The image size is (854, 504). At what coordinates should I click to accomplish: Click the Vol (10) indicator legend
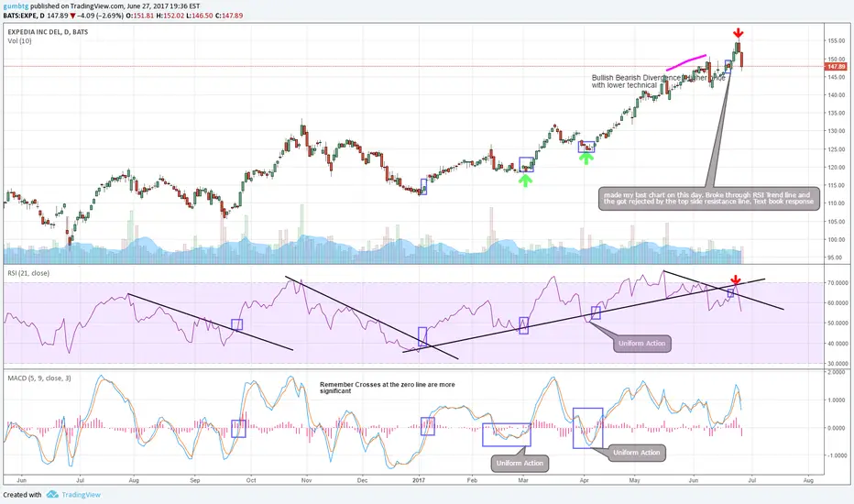point(19,41)
